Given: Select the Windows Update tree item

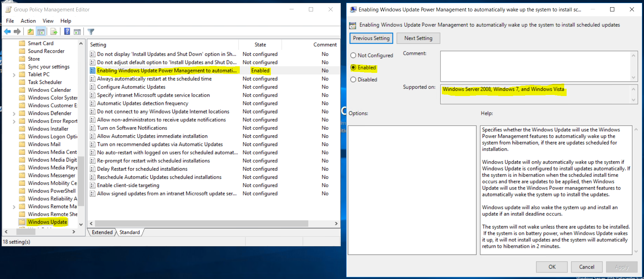Looking at the screenshot, I should coord(47,222).
